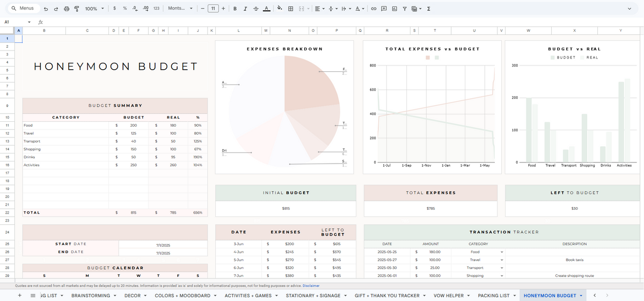Select the 'Book taxis' description cell
The image size is (644, 301).
click(x=575, y=260)
